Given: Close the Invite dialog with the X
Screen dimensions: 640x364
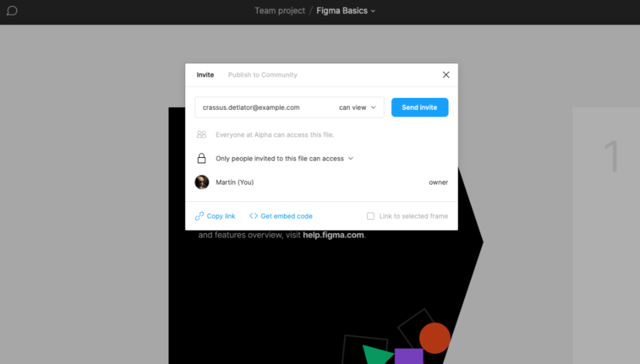Looking at the screenshot, I should [446, 75].
